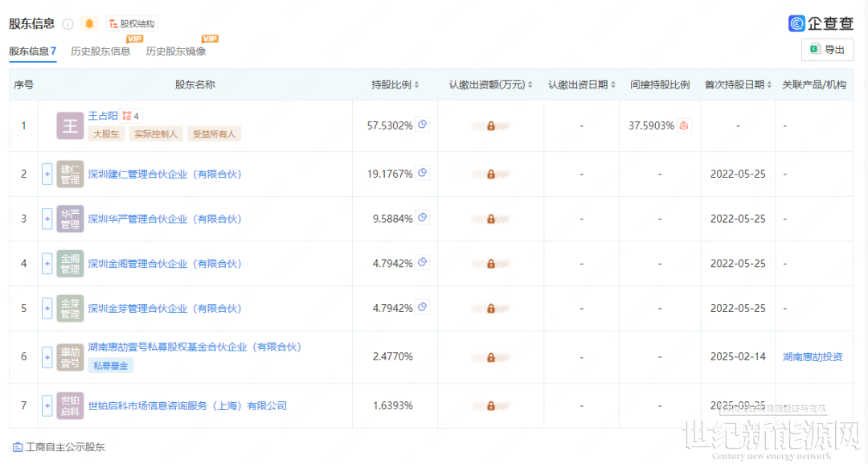Sort by 首次持股日期 column
Image resolution: width=868 pixels, height=464 pixels.
coord(769,84)
